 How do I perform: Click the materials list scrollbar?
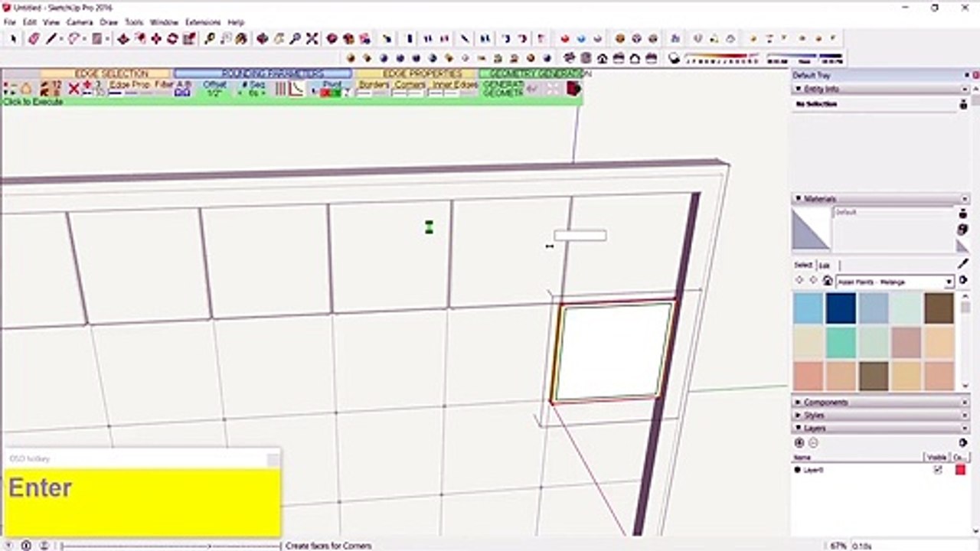tap(965, 341)
